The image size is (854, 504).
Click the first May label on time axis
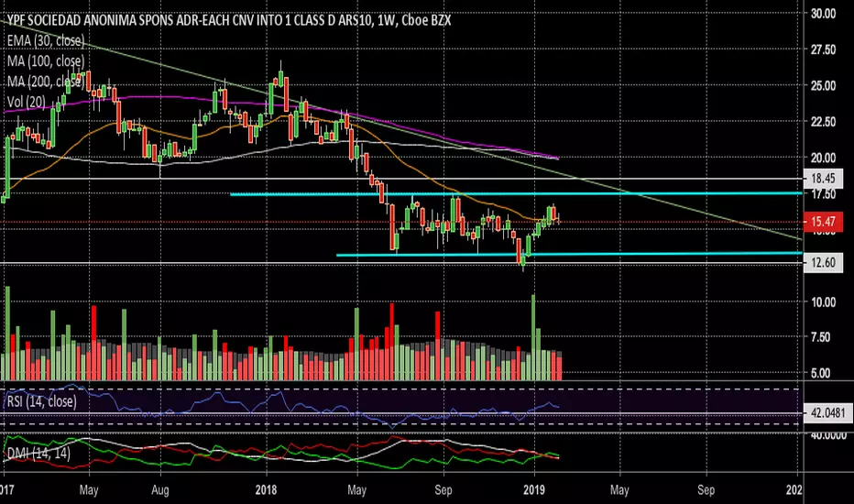pyautogui.click(x=89, y=490)
